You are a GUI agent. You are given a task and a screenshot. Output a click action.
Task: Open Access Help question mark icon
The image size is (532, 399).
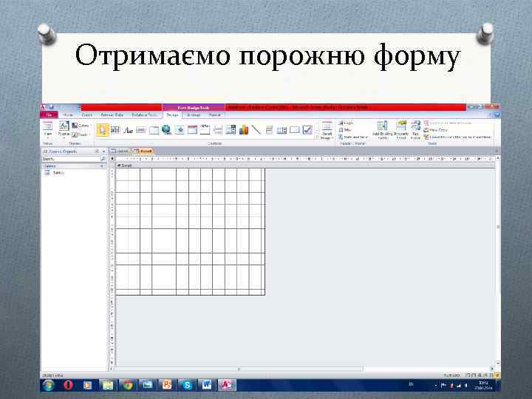click(497, 115)
